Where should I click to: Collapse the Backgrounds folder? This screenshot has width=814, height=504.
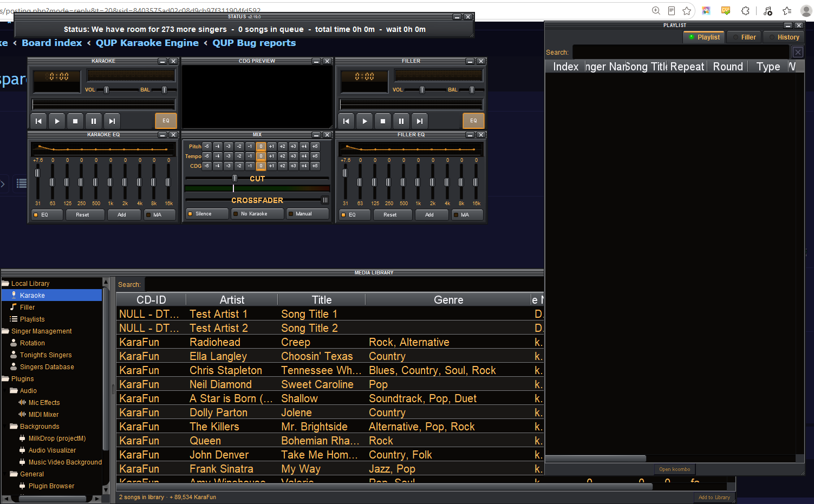pos(14,426)
